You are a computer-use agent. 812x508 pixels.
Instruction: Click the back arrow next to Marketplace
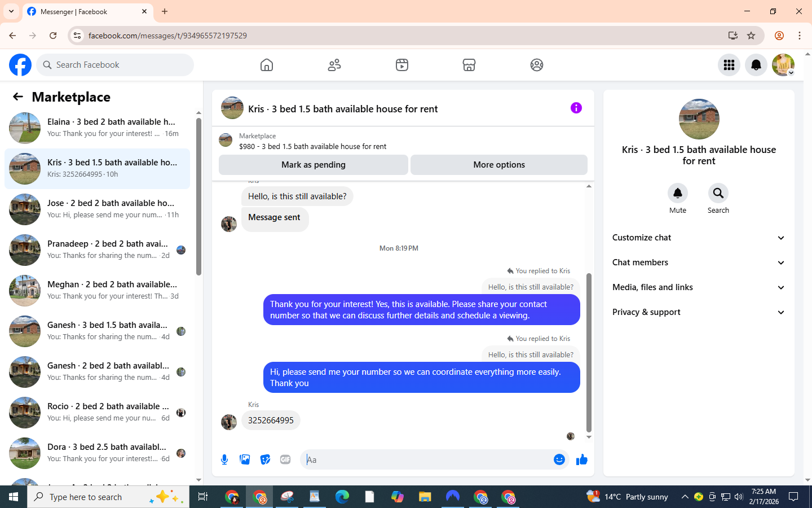(18, 97)
